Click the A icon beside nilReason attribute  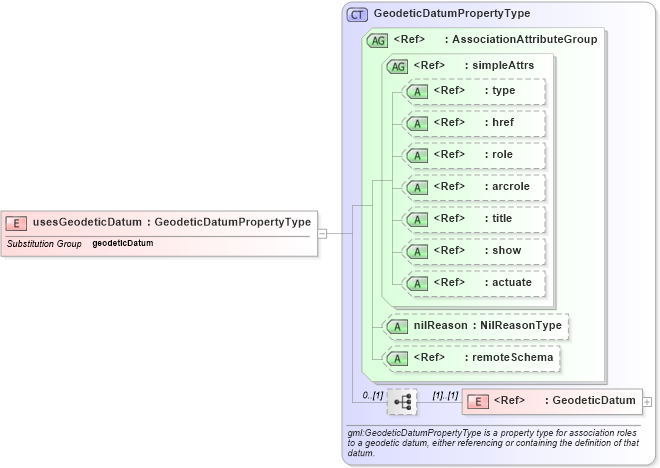click(397, 326)
